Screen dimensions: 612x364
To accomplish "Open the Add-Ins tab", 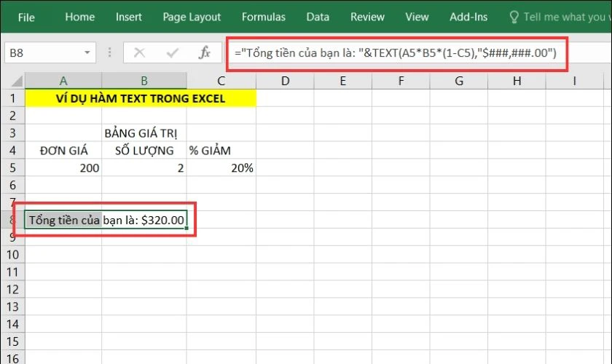I will (x=468, y=17).
